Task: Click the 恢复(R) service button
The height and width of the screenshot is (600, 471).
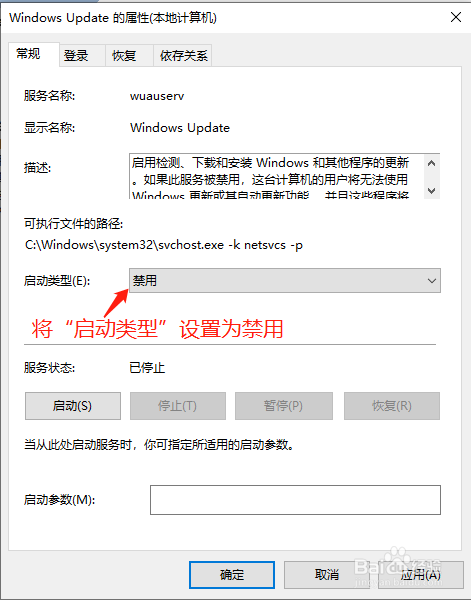Action: click(x=392, y=406)
